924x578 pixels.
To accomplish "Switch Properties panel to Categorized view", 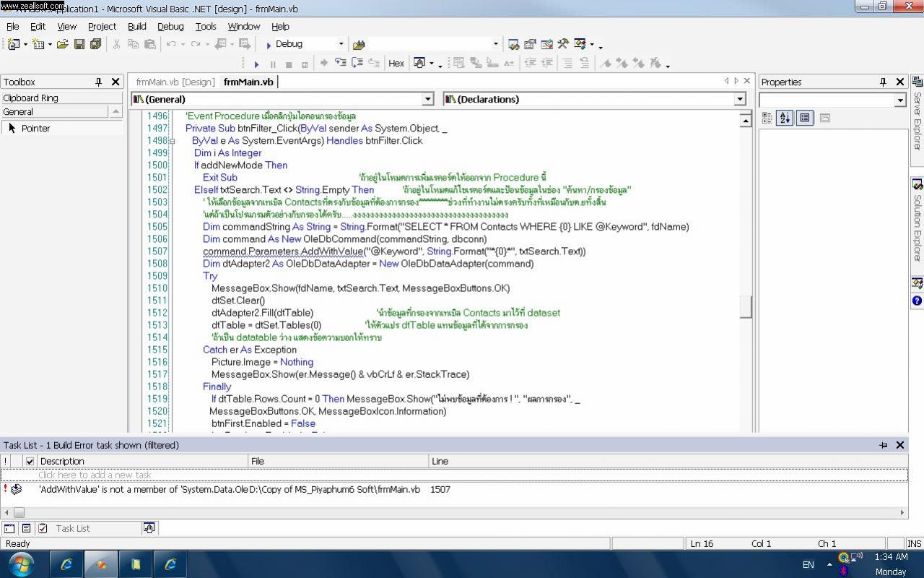I will (x=767, y=118).
